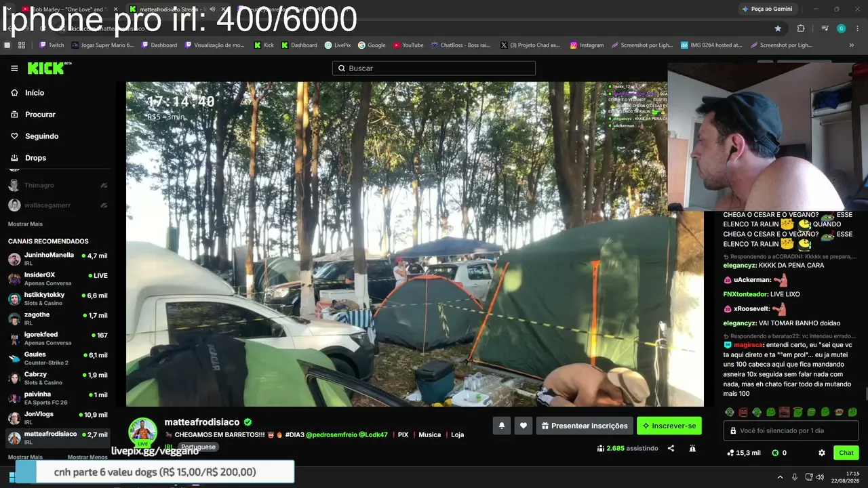Select matteafrodisiaco in recommended channels
Viewport: 868px width, 488px height.
tap(58, 437)
